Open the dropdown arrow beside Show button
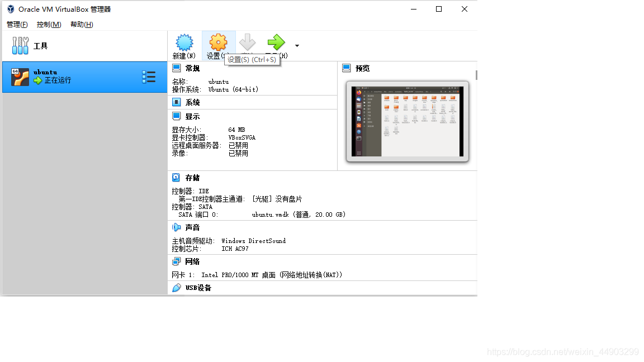Screen dimensions: 644x362 [x=297, y=46]
